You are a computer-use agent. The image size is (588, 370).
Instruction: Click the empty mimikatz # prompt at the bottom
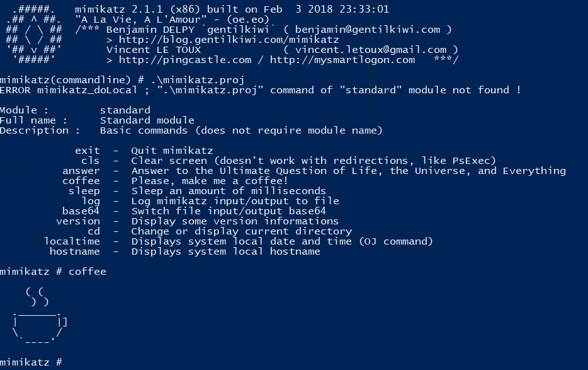(x=31, y=362)
